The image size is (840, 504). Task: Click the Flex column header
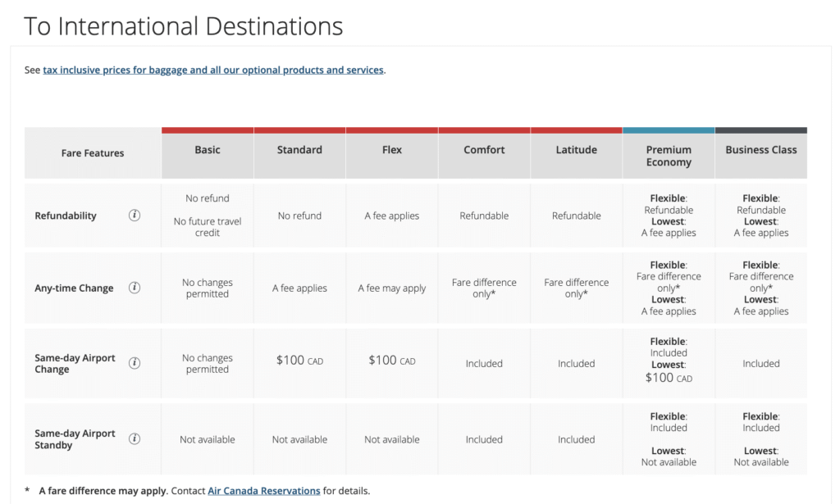[x=392, y=151]
